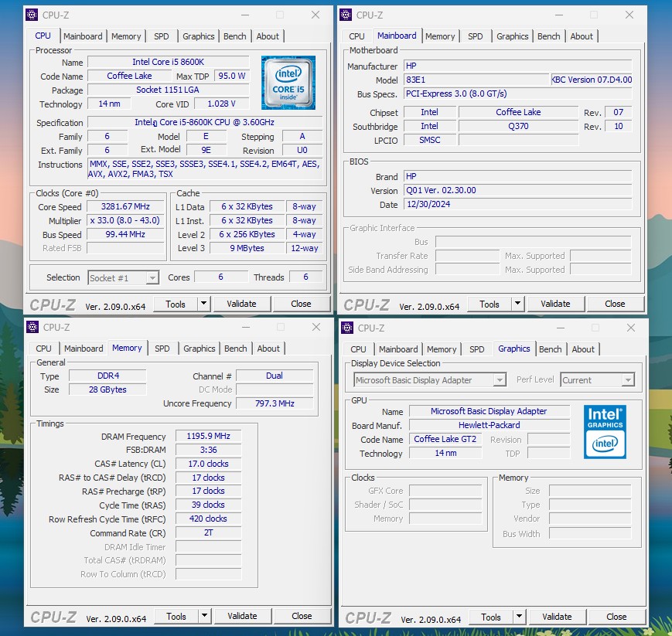Viewport: 672px width, 636px height.
Task: Click the 'KBC Version 07.D4.00' field
Action: tap(592, 80)
